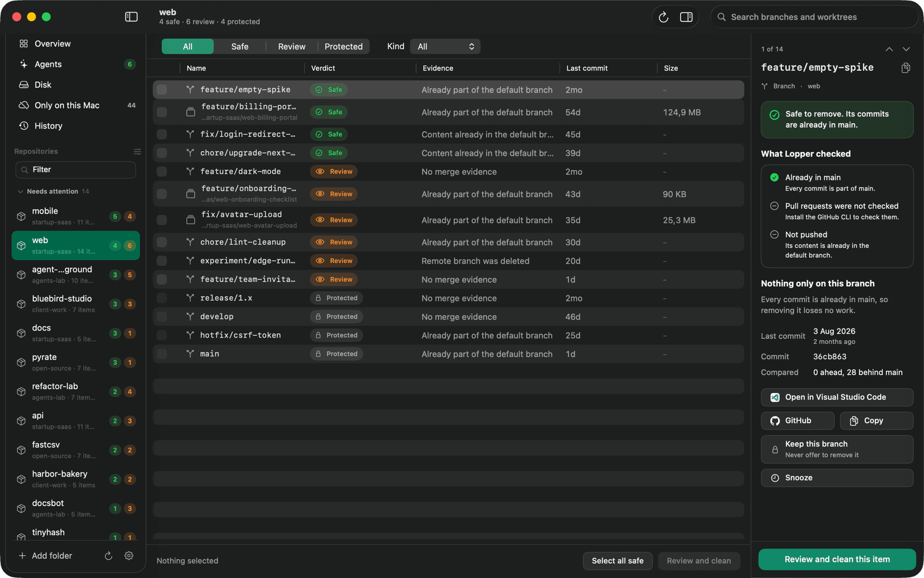Switch to the Protected filter tab

point(344,47)
